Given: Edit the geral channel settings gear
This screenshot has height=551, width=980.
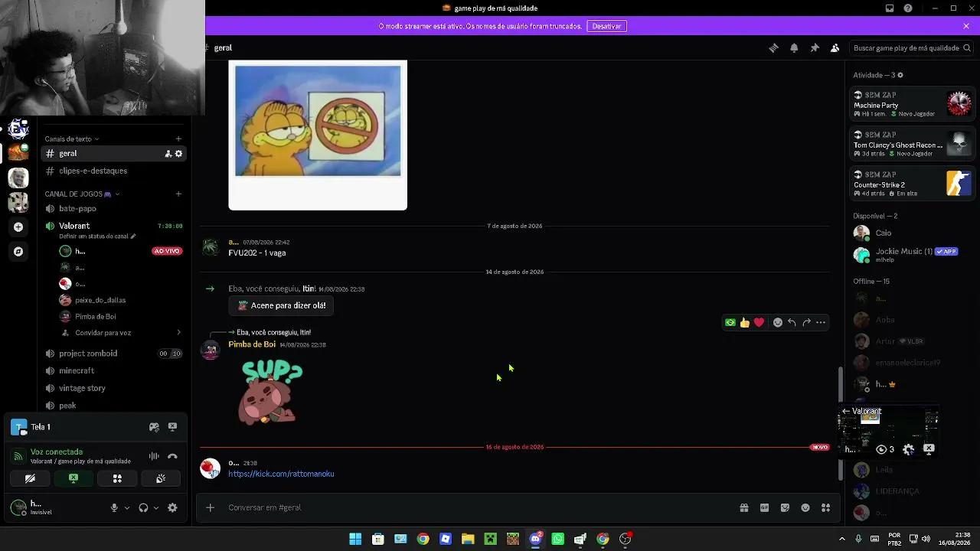Looking at the screenshot, I should click(179, 154).
